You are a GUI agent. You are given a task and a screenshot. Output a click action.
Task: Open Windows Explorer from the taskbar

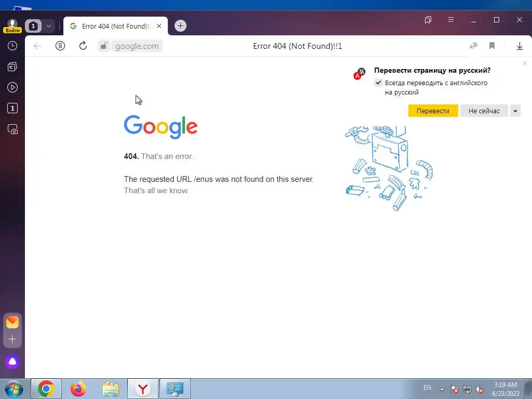(x=111, y=389)
